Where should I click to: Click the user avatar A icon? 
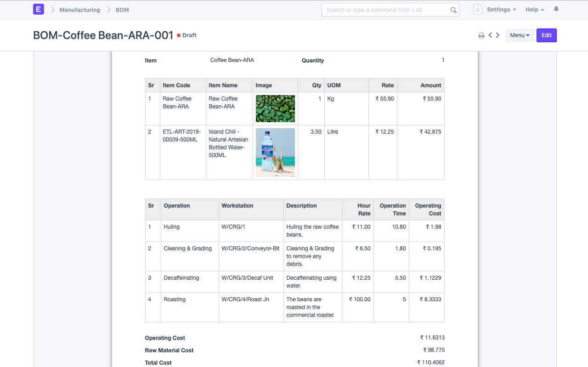[478, 10]
